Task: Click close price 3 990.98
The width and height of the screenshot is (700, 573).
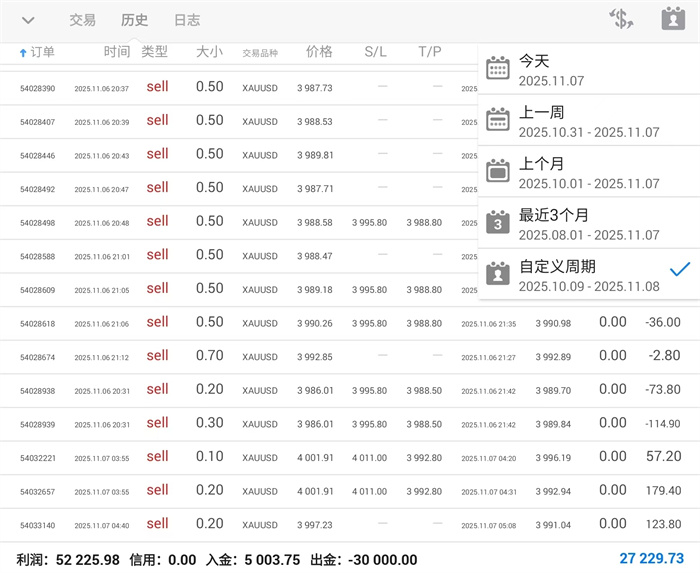Action: coord(553,324)
